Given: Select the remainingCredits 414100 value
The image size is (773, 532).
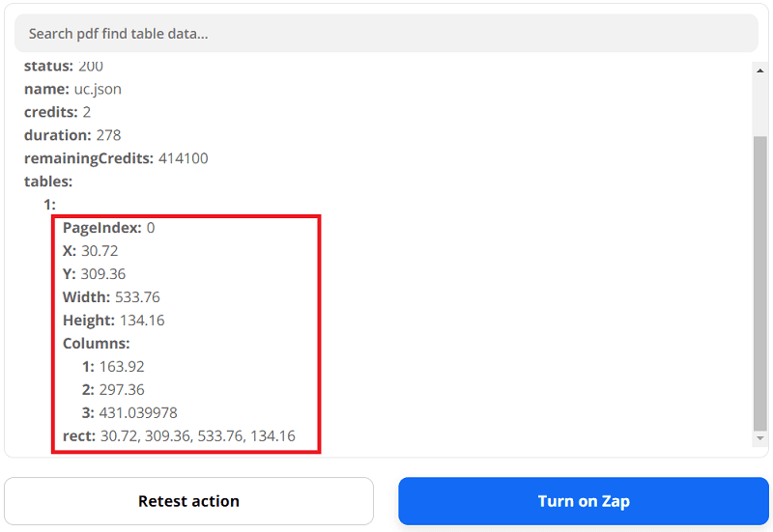Looking at the screenshot, I should [x=181, y=158].
